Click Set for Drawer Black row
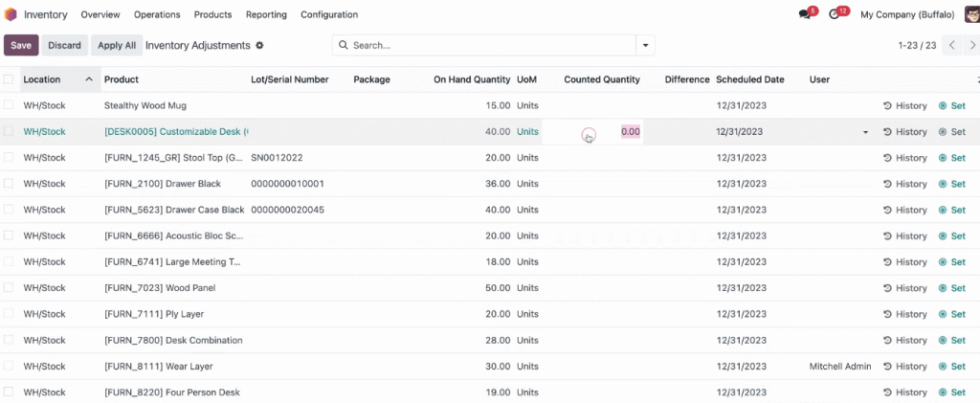Image resolution: width=980 pixels, height=403 pixels. (x=952, y=184)
